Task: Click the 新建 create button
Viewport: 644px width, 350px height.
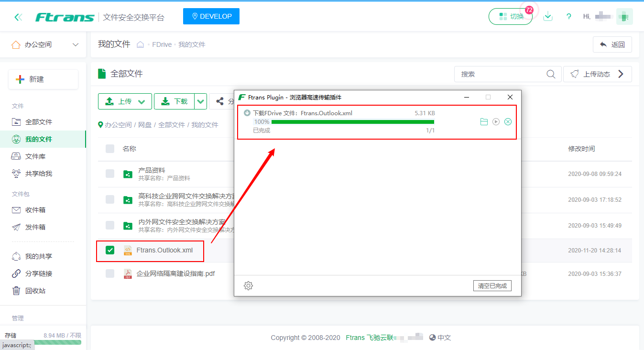Action: coord(43,79)
